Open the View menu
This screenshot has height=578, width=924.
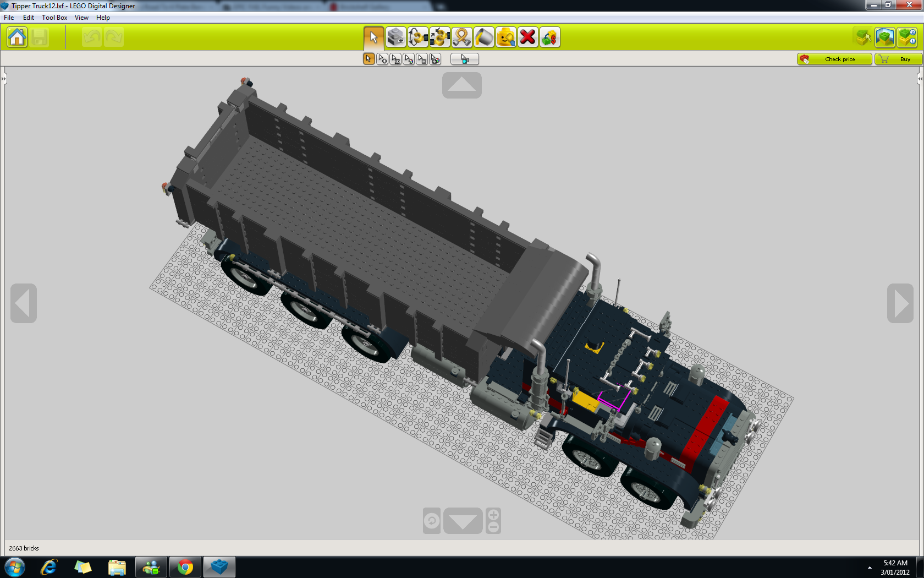pos(81,17)
